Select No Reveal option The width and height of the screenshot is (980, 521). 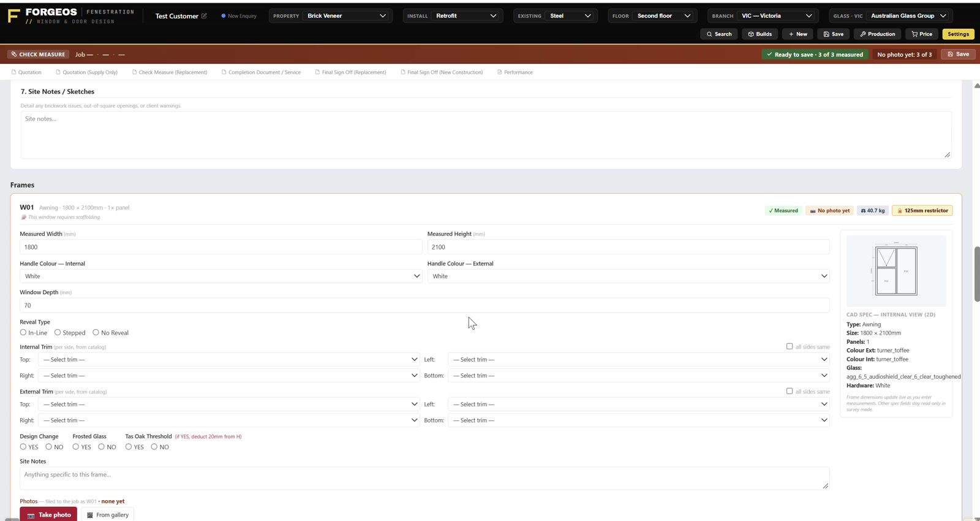(96, 333)
